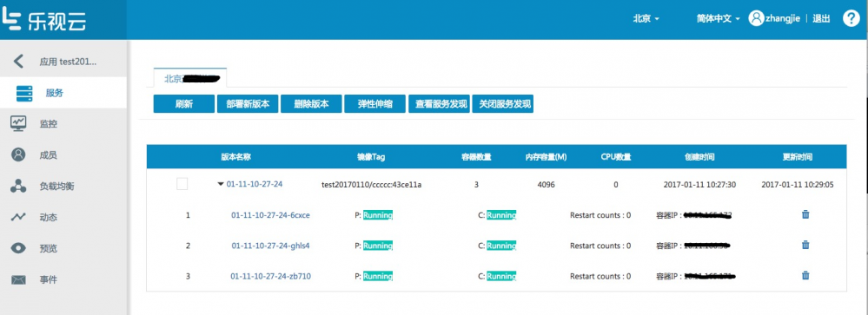Click creation time 2017-01-11 10:27:30
This screenshot has width=868, height=315.
[699, 185]
